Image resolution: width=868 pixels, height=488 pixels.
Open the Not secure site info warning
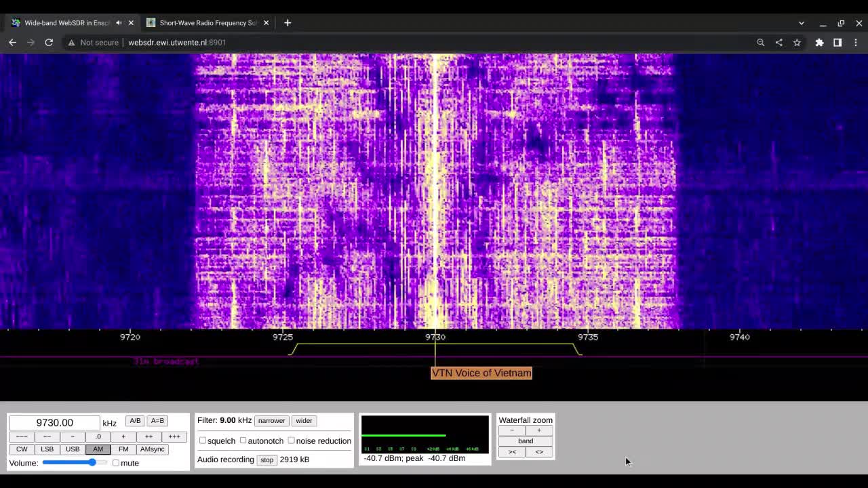[x=94, y=42]
